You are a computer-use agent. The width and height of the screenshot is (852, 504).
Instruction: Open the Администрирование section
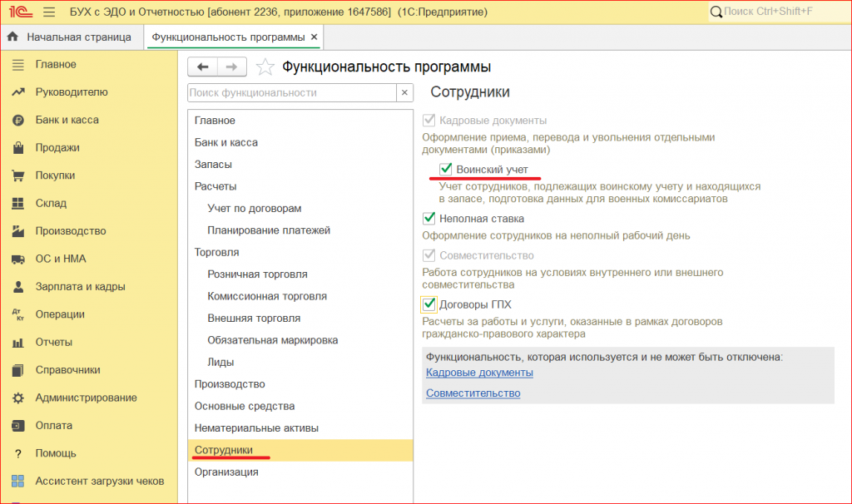87,398
